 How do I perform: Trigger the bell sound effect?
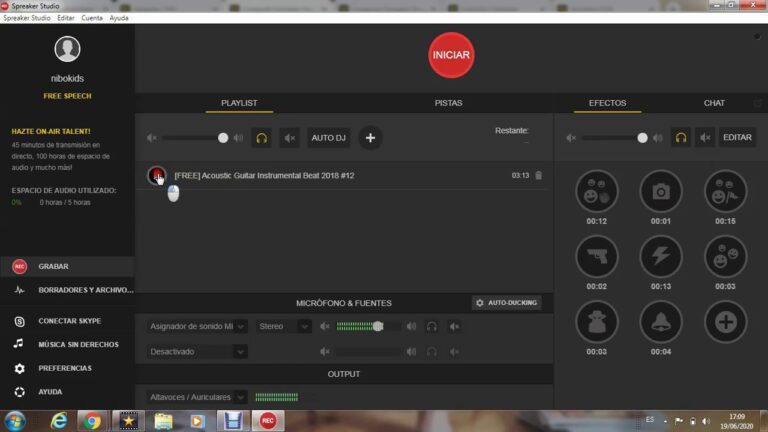click(661, 322)
